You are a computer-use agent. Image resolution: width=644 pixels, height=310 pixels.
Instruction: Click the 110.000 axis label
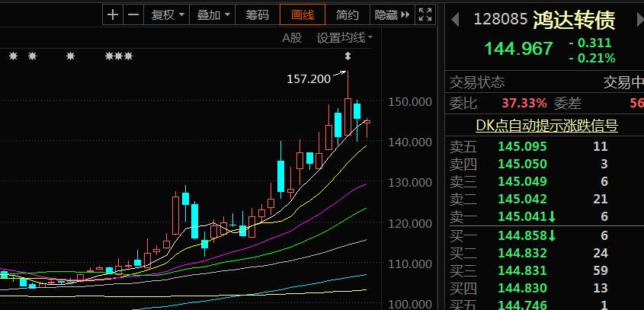410,264
